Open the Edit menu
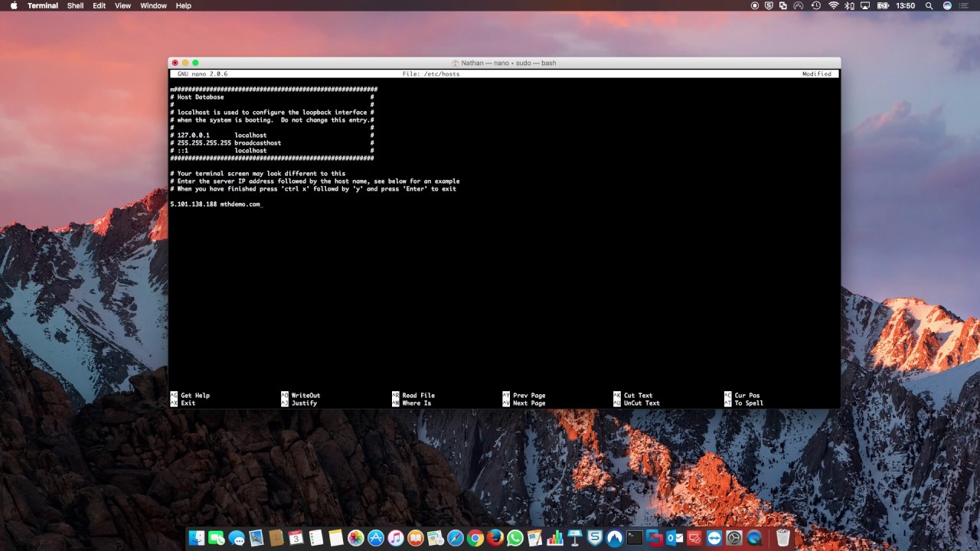This screenshot has width=980, height=551. [100, 5]
